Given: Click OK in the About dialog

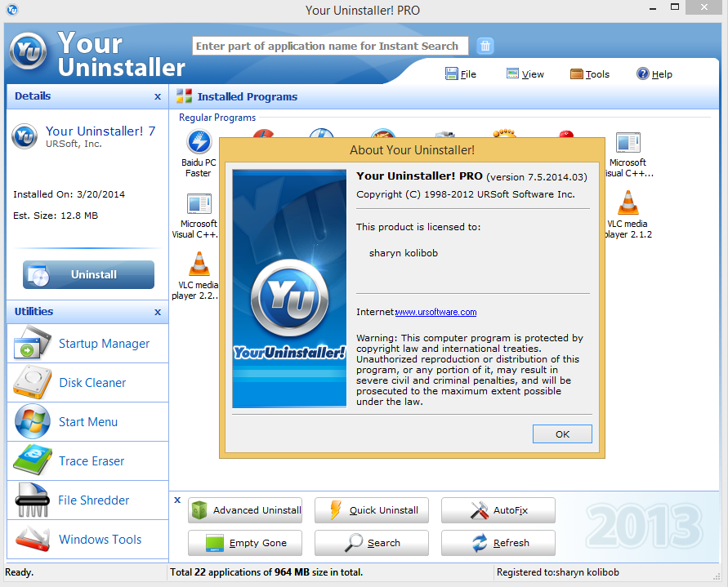Looking at the screenshot, I should tap(562, 434).
